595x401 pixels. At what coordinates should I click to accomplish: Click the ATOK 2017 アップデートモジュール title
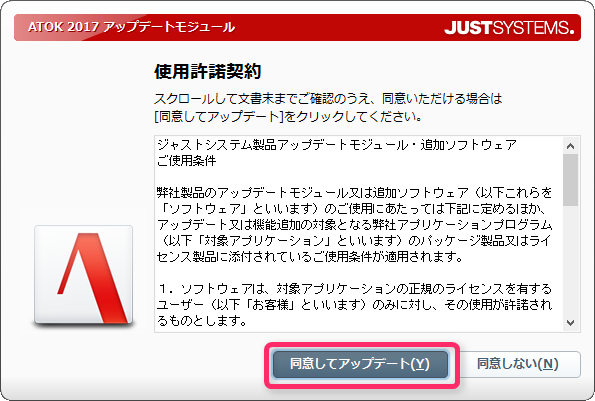[131, 27]
